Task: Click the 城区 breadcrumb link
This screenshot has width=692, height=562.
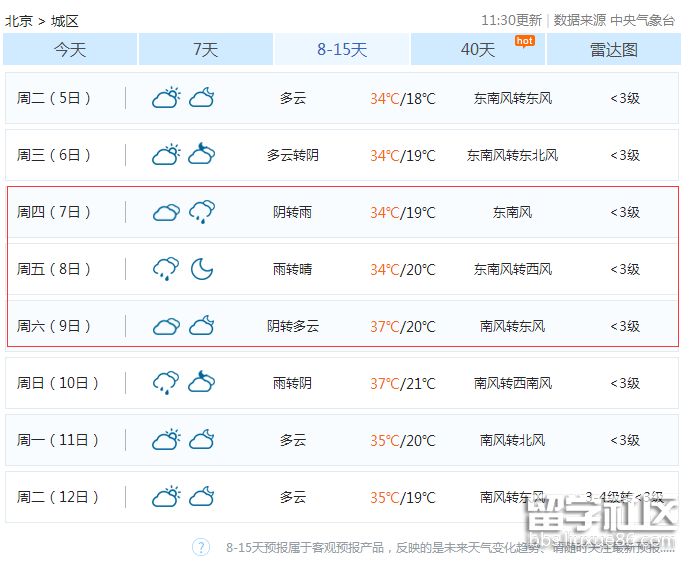Action: coord(64,20)
